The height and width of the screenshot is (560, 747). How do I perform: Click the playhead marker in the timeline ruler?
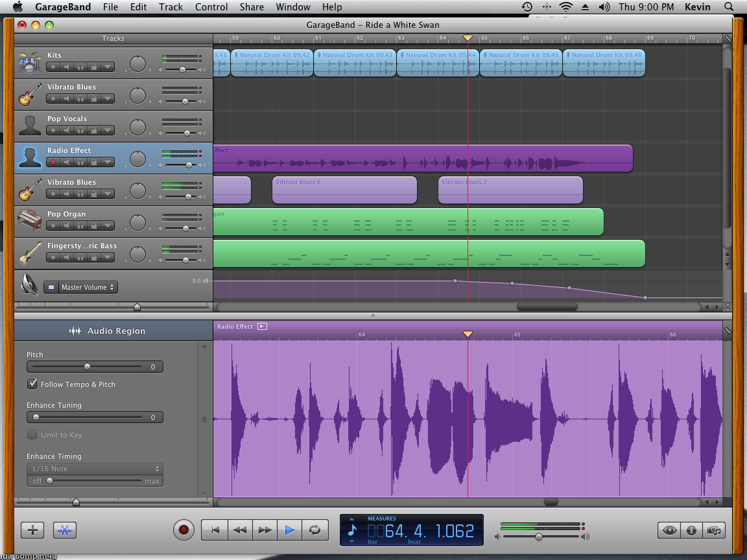(468, 38)
